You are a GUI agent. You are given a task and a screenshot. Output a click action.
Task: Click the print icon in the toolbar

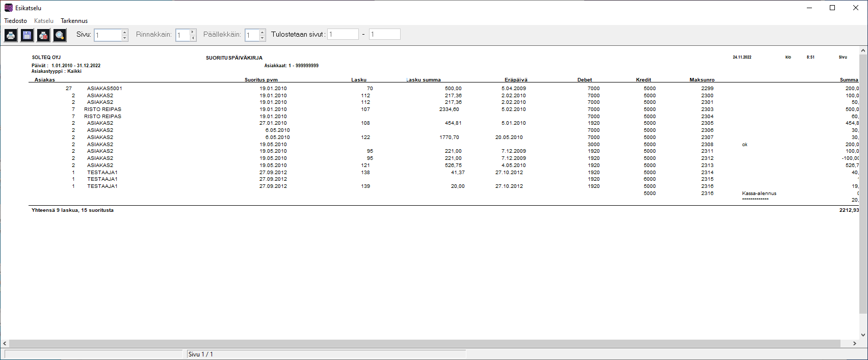point(11,35)
